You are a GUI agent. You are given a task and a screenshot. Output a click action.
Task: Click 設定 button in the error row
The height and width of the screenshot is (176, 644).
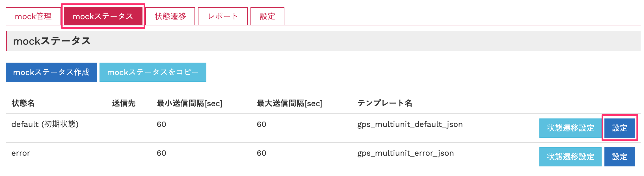(x=619, y=157)
